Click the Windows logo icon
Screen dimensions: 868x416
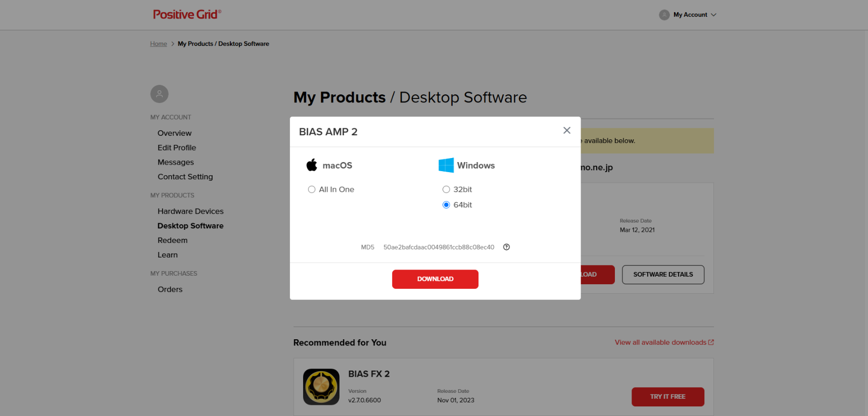point(446,165)
